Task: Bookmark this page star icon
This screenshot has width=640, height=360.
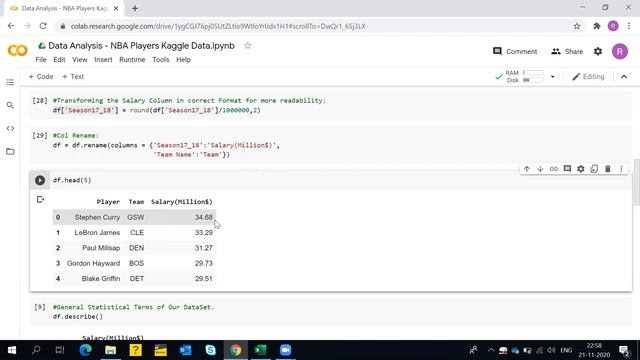Action: [576, 26]
